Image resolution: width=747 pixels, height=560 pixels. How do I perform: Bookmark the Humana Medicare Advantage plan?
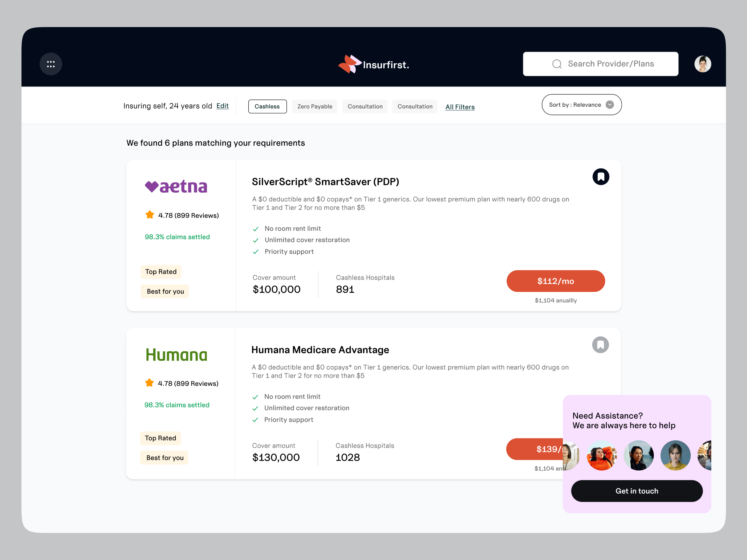[601, 345]
